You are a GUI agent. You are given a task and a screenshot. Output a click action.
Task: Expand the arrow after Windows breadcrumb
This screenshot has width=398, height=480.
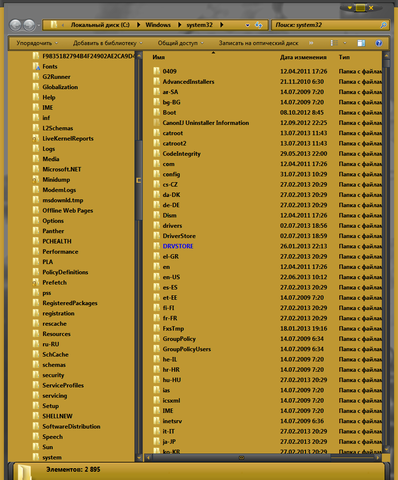179,25
